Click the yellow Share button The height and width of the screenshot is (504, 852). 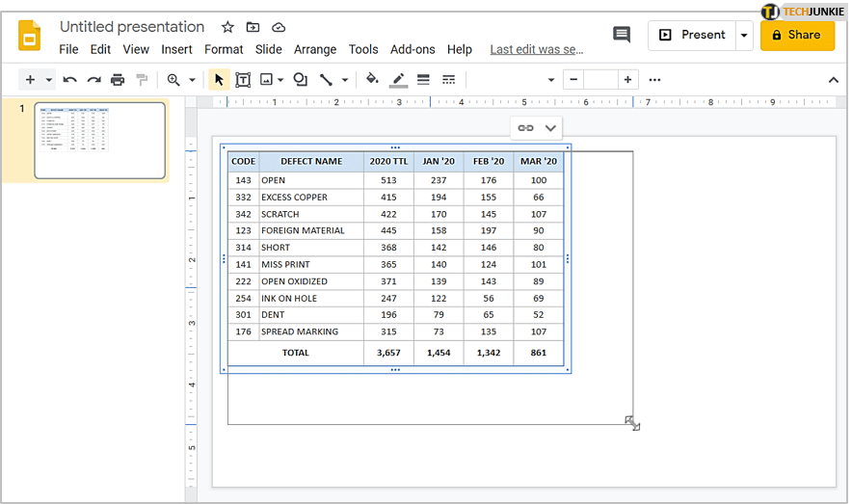click(x=797, y=36)
